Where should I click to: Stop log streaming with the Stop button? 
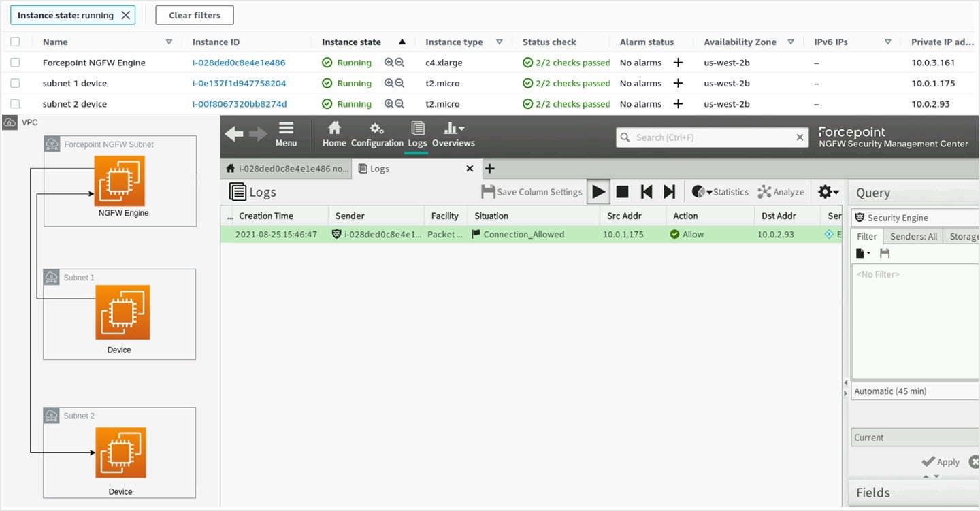[x=622, y=192]
